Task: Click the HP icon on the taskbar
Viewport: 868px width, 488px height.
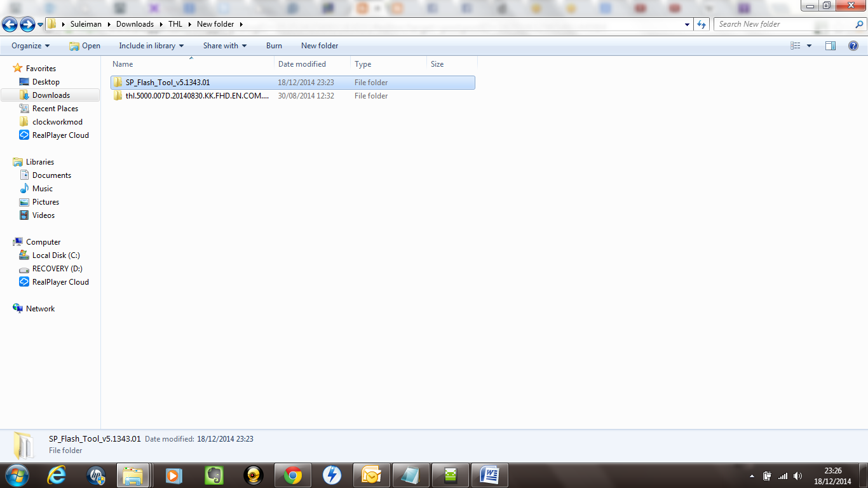Action: pos(96,475)
